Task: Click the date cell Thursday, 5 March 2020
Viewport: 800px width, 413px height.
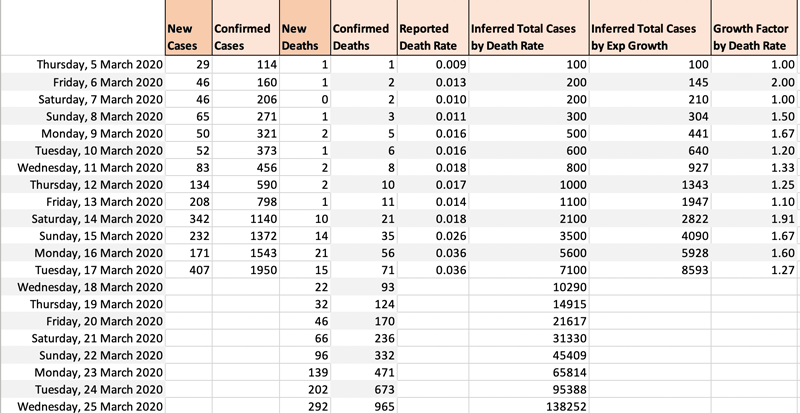Action: click(x=98, y=65)
